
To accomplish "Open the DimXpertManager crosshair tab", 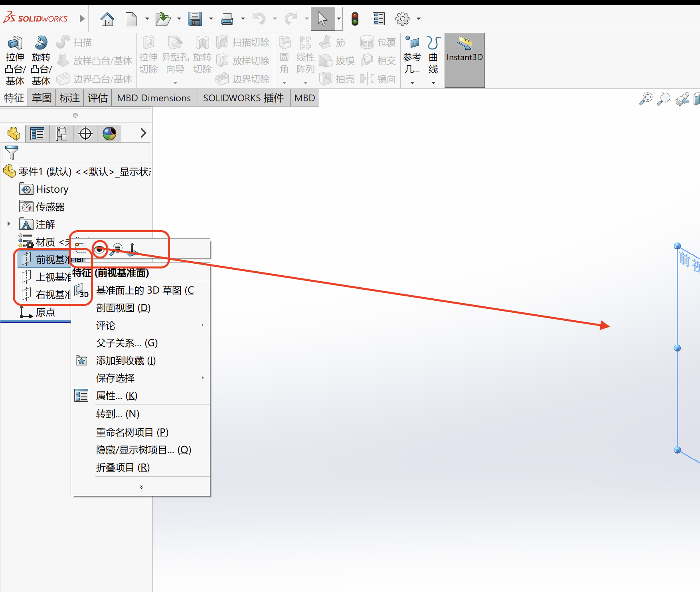I will (x=85, y=134).
